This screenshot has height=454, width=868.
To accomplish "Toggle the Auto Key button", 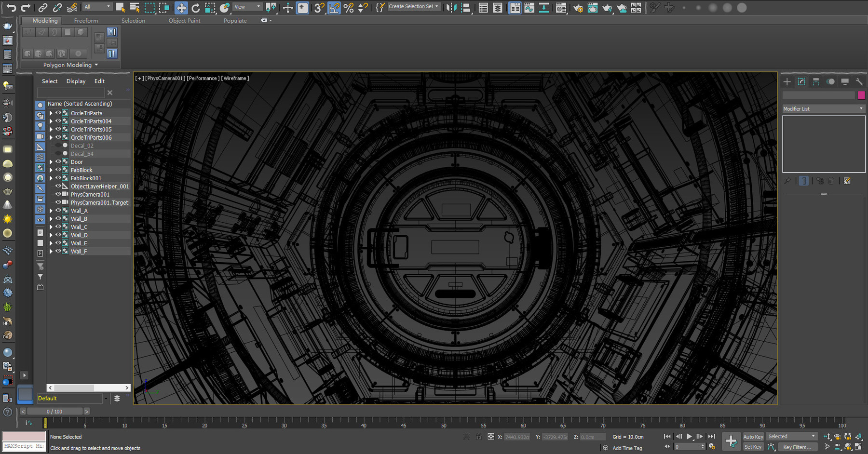I will [753, 437].
